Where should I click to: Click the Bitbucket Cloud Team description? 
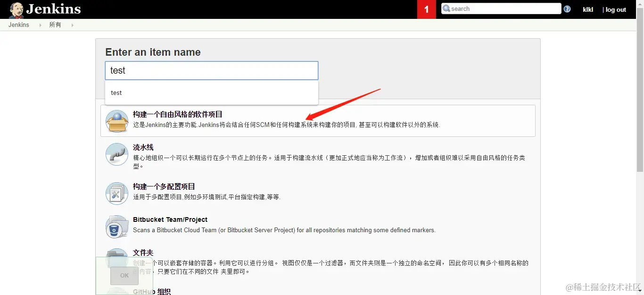click(284, 230)
